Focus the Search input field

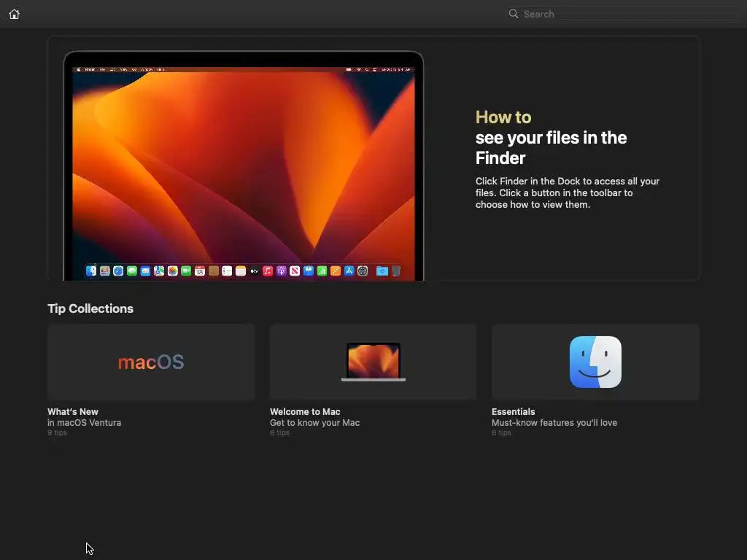click(x=624, y=14)
